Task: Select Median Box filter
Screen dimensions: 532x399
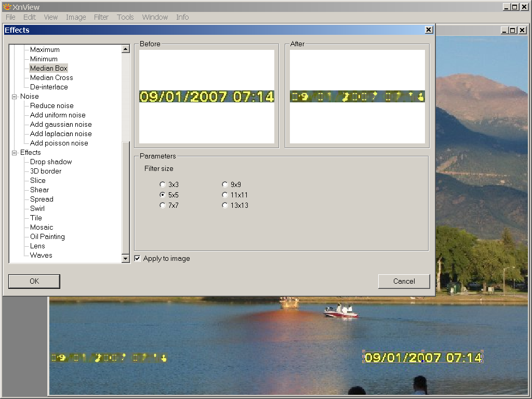Action: pos(48,68)
